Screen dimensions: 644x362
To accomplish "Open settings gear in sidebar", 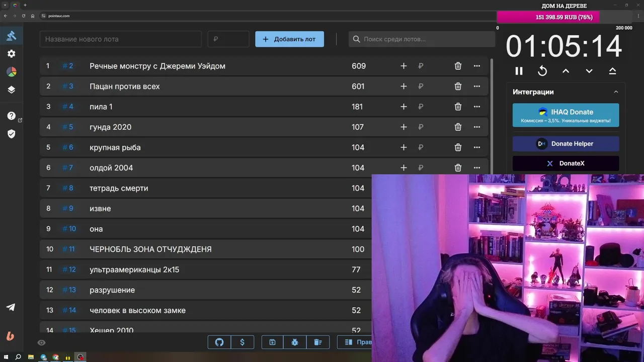I will point(11,54).
